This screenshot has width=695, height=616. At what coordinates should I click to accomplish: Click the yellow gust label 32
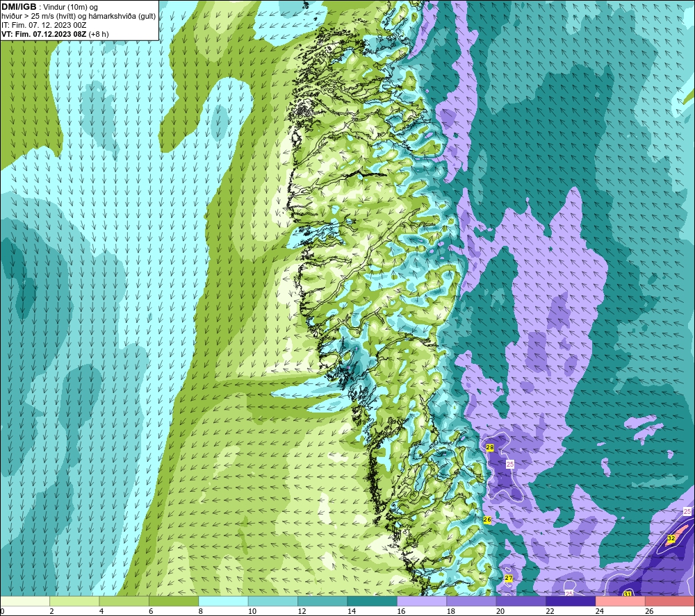671,538
